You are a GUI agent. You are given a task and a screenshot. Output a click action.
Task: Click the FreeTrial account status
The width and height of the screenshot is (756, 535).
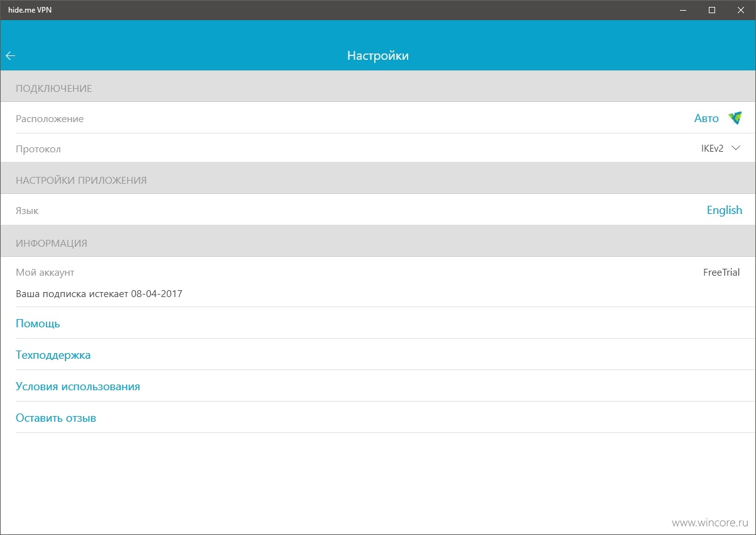pos(721,273)
